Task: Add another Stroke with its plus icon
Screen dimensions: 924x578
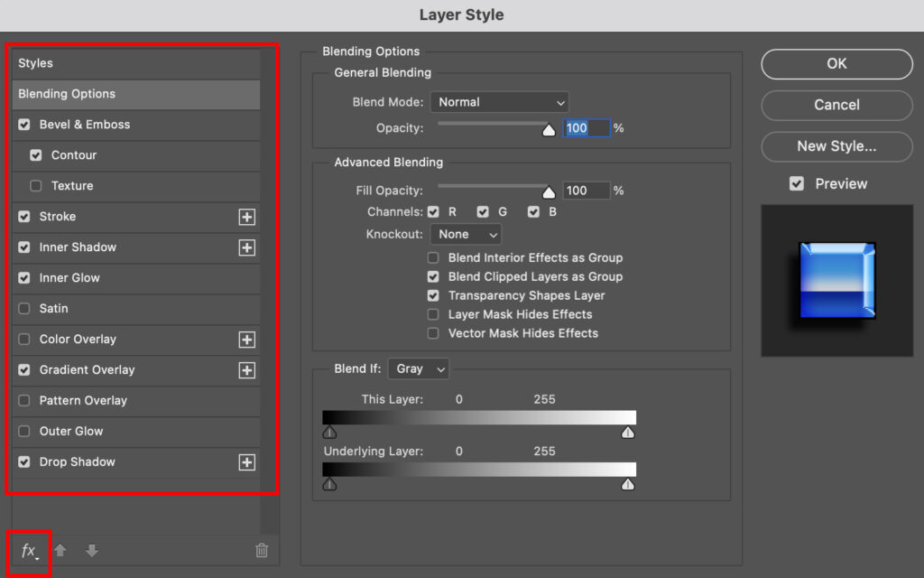Action: (x=247, y=217)
